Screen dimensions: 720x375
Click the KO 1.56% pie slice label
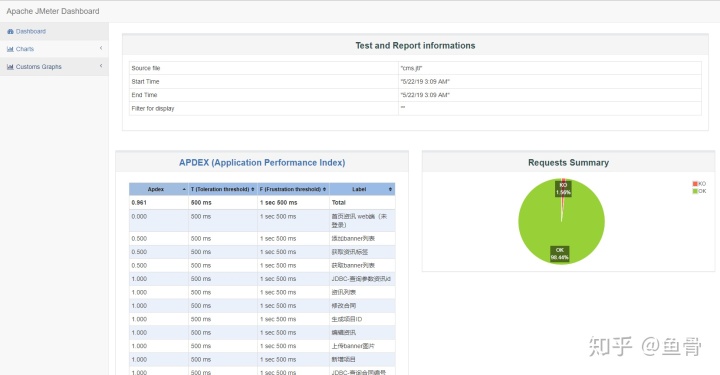[563, 189]
